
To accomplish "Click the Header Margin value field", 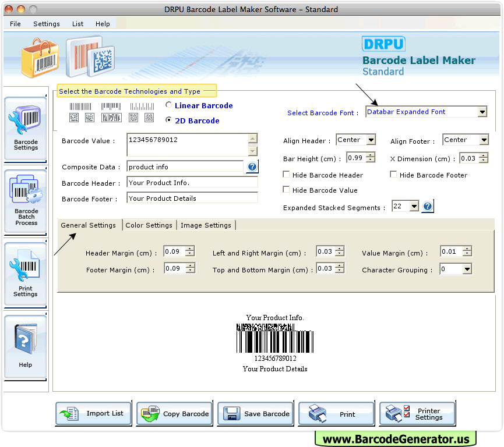I will click(175, 251).
